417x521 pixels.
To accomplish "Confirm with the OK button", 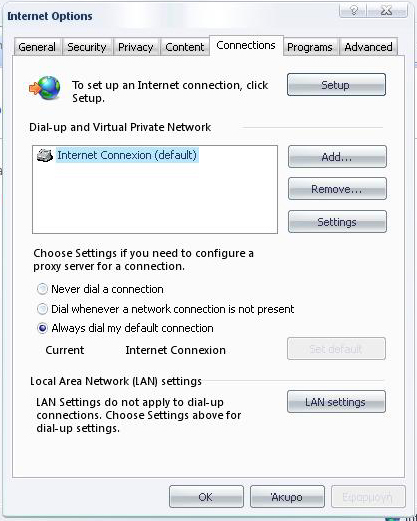I will pos(206,497).
